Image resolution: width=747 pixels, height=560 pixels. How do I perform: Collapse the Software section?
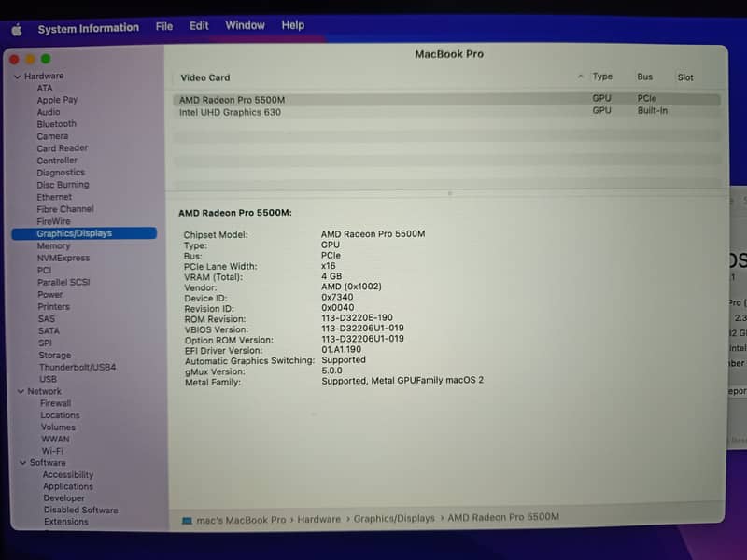(x=22, y=463)
